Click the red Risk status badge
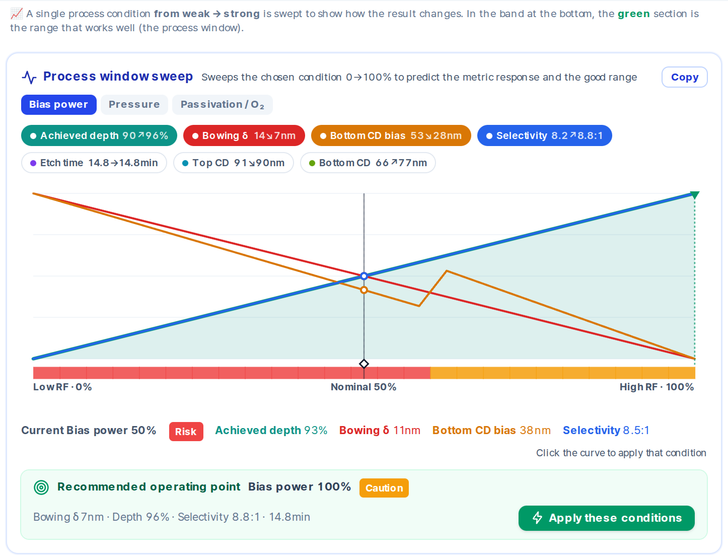 [186, 432]
